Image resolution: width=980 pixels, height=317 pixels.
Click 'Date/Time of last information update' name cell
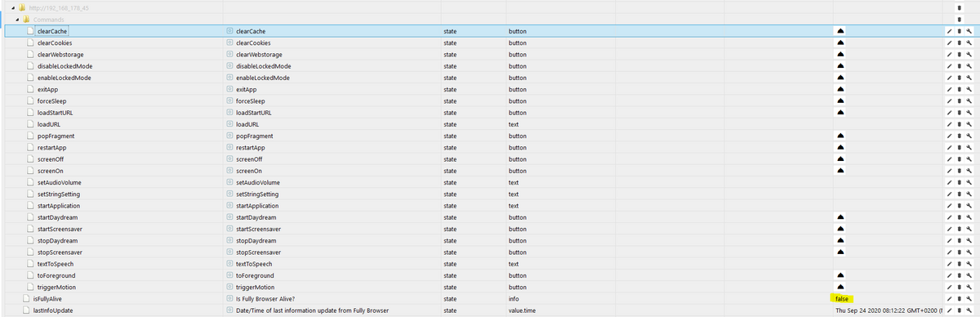coord(312,311)
